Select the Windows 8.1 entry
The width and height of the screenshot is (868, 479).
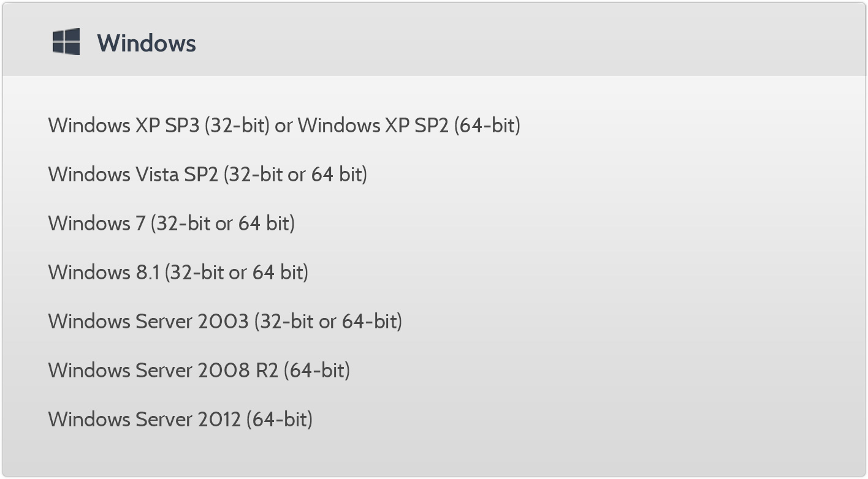[178, 272]
